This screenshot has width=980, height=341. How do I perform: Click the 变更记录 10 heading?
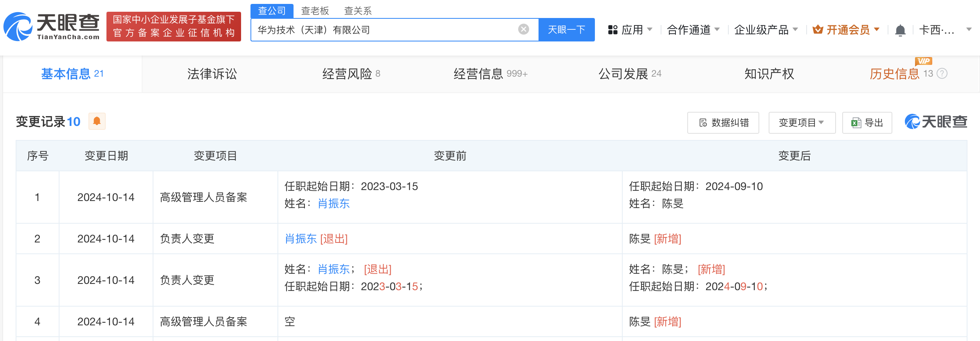click(48, 122)
